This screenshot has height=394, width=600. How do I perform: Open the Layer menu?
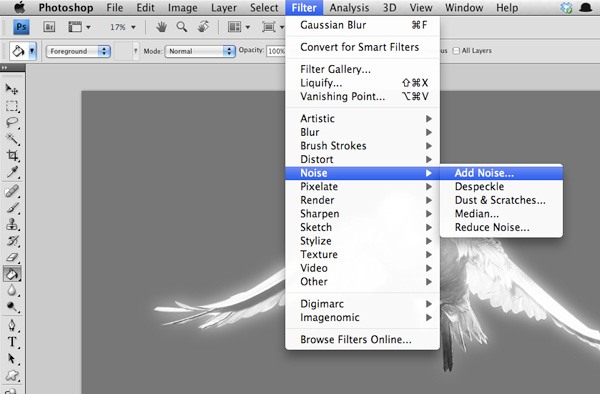click(223, 8)
